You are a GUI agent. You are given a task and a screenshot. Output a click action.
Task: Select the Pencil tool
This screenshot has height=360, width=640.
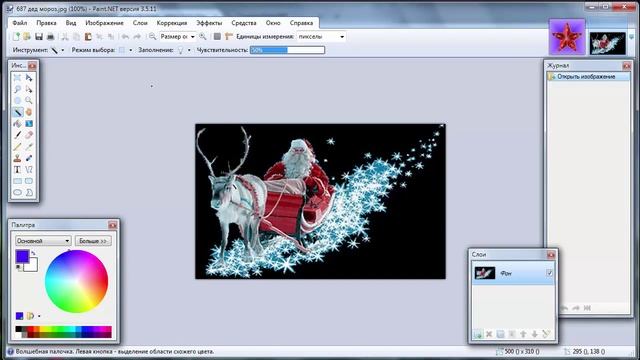point(17,147)
